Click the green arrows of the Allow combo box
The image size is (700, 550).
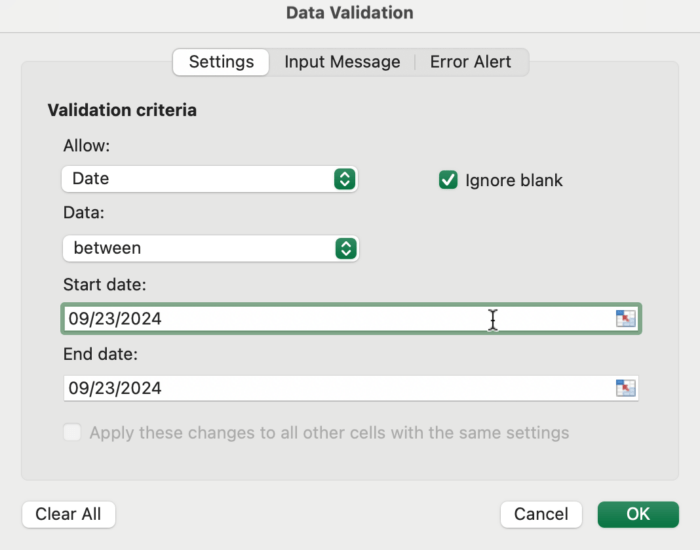coord(344,179)
